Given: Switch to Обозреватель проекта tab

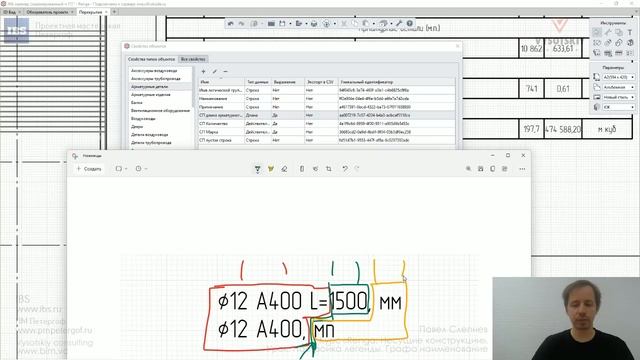Looking at the screenshot, I should tap(47, 12).
